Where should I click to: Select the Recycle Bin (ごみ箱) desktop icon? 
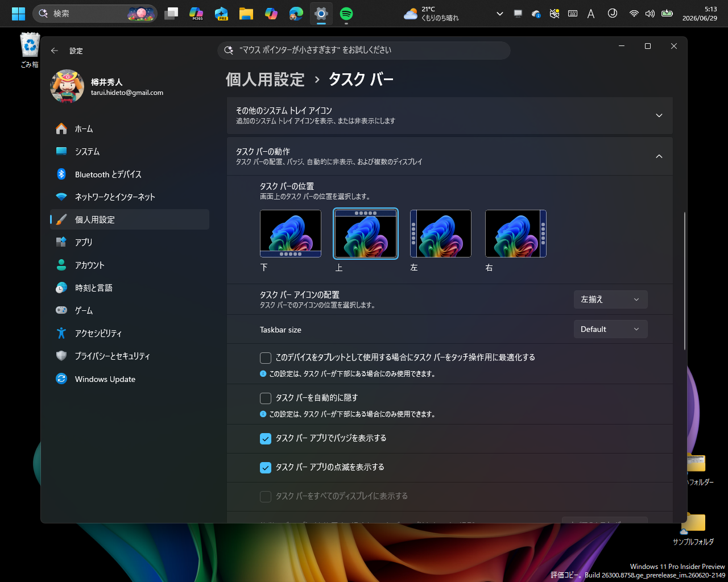click(30, 51)
